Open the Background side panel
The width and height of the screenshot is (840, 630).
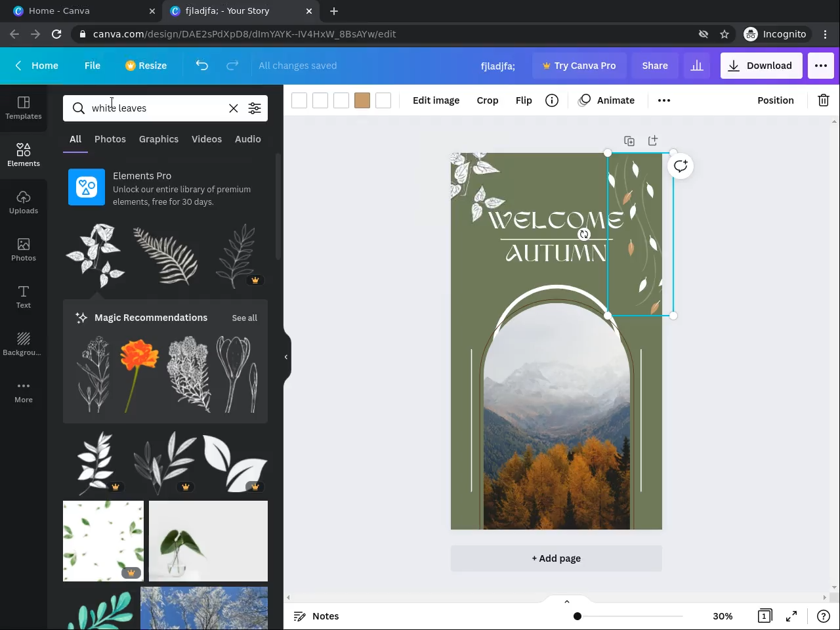pos(24,344)
